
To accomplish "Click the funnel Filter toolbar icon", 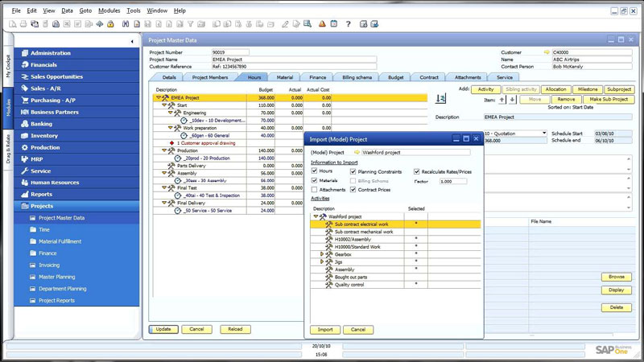I will coord(191,24).
